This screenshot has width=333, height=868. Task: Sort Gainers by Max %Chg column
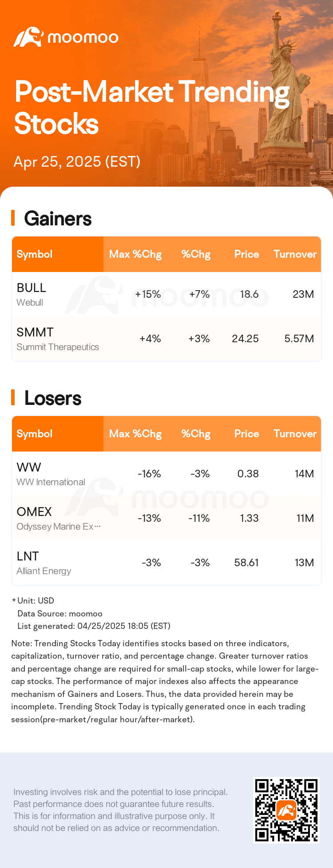[135, 254]
